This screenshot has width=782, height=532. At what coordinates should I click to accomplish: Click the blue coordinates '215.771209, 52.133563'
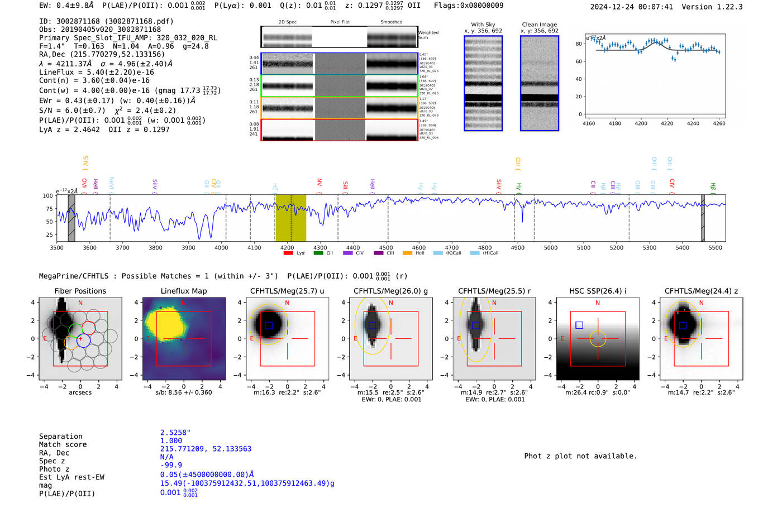point(206,449)
